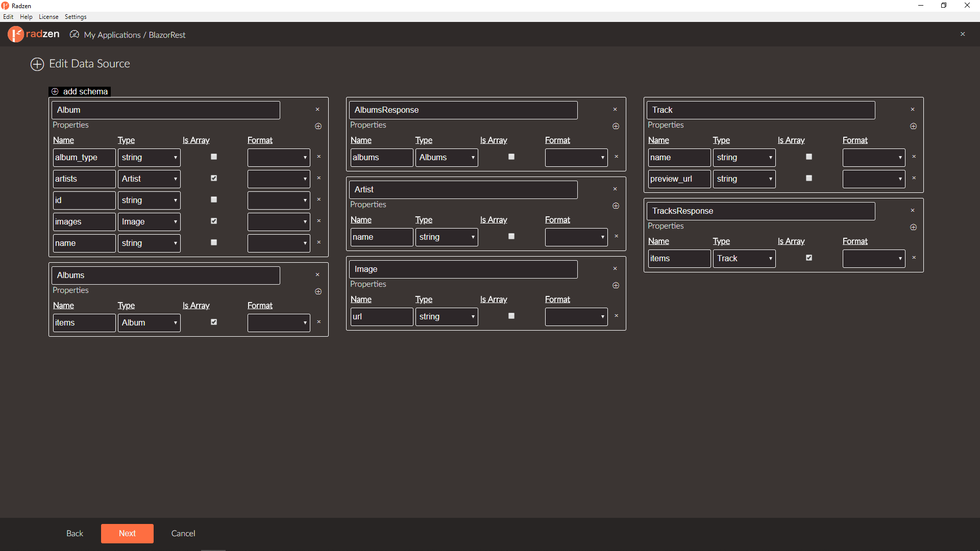The image size is (980, 551).
Task: Add a property to the Track schema
Action: [x=914, y=126]
